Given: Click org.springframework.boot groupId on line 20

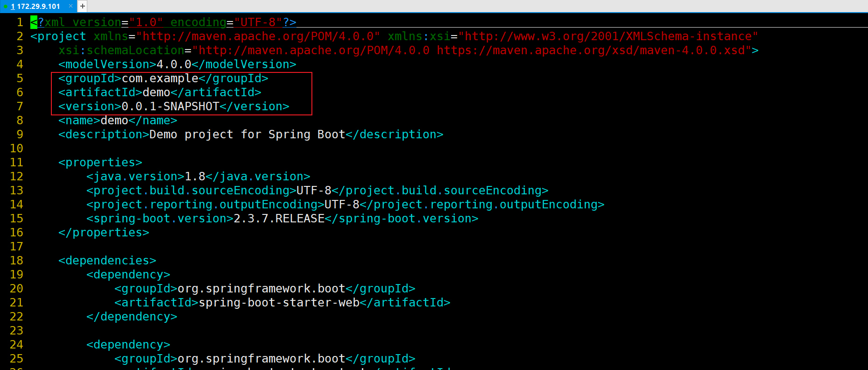Looking at the screenshot, I should click(x=261, y=289).
